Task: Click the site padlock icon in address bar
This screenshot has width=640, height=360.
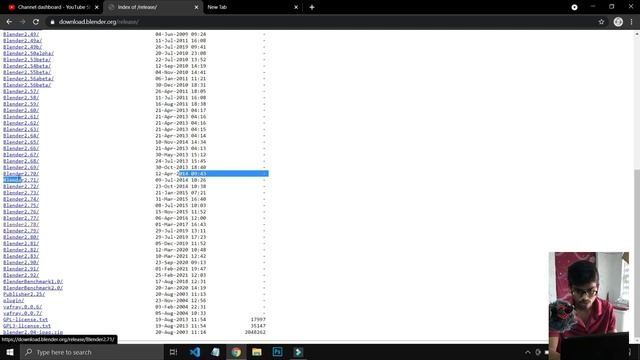Action: (x=52, y=22)
